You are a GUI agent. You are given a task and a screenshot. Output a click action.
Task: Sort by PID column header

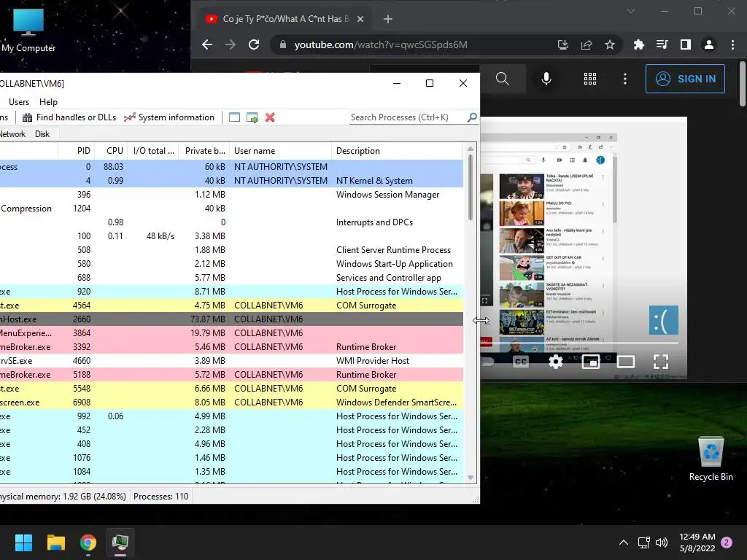click(x=76, y=151)
